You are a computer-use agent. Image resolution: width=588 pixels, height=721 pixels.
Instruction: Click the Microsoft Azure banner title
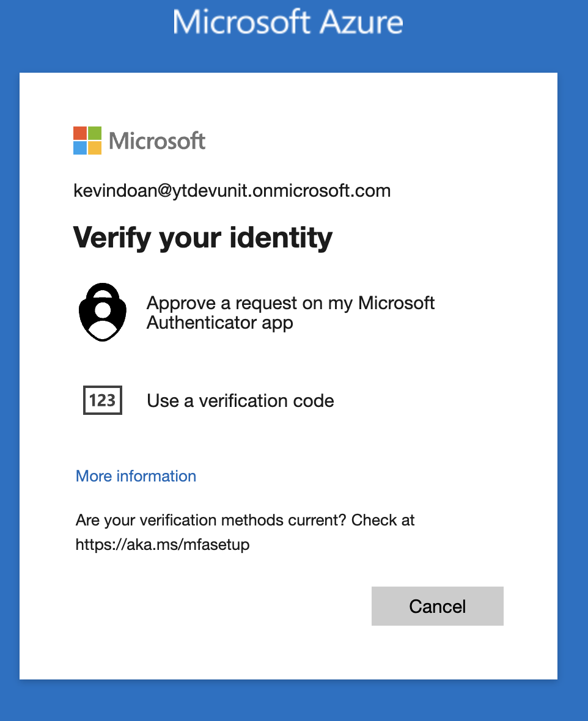[x=288, y=21]
